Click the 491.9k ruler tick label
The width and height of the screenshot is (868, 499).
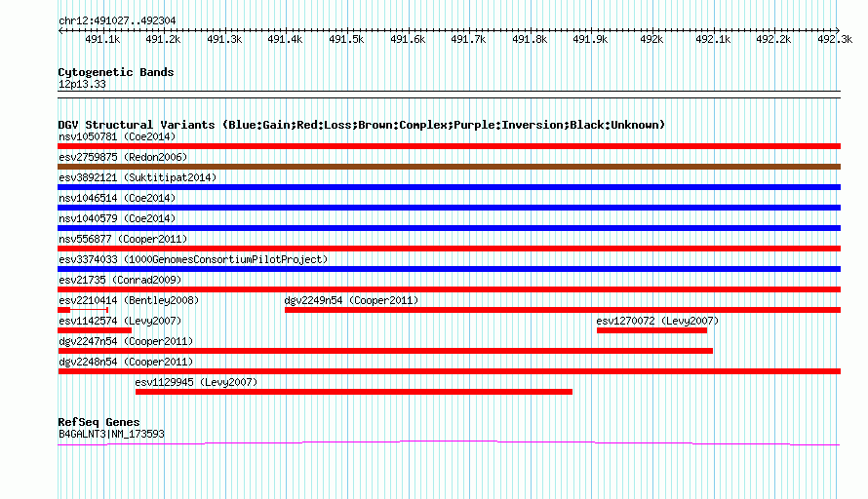click(590, 39)
